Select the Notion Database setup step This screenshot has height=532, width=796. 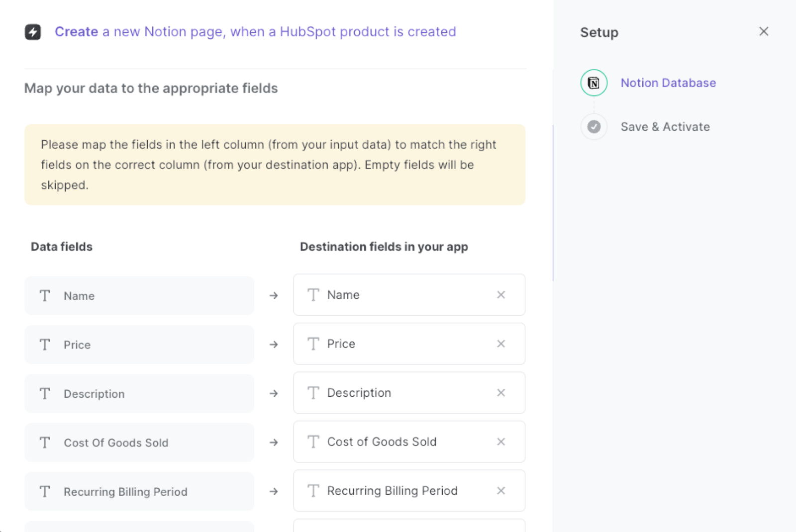coord(668,83)
